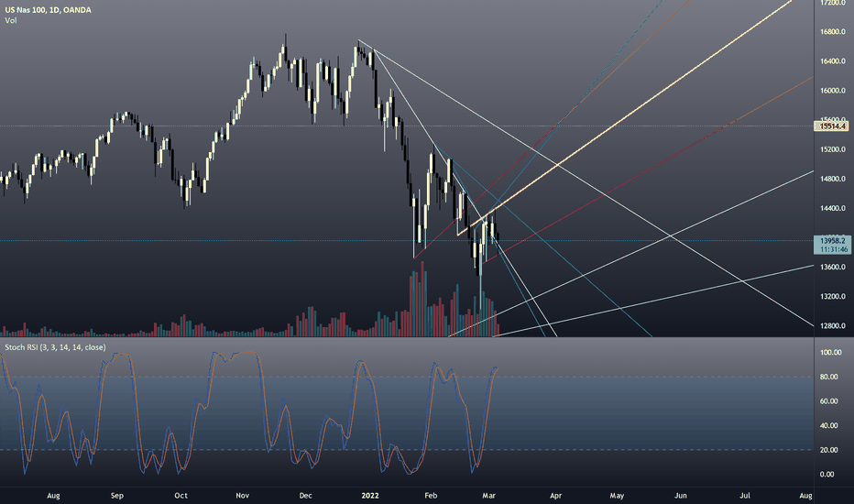Click the 15514.4 horizontal line price label
Screen dimensions: 854x504
coord(832,126)
